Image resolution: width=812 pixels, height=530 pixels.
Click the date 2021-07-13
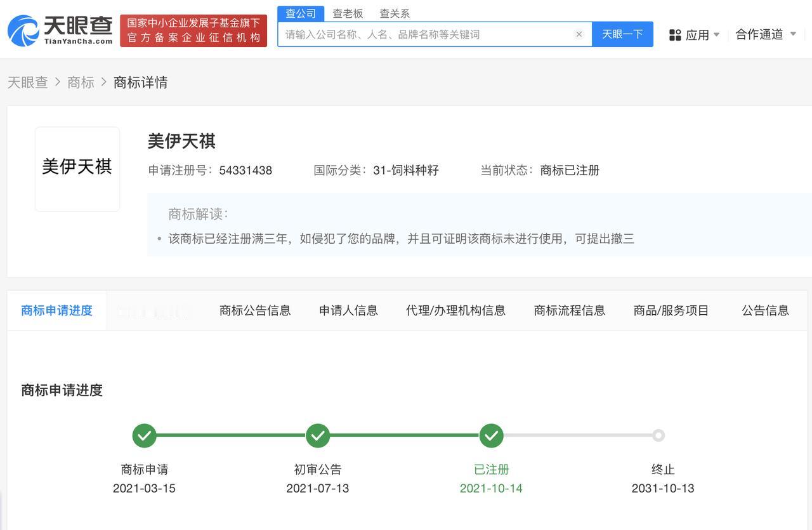pos(318,488)
